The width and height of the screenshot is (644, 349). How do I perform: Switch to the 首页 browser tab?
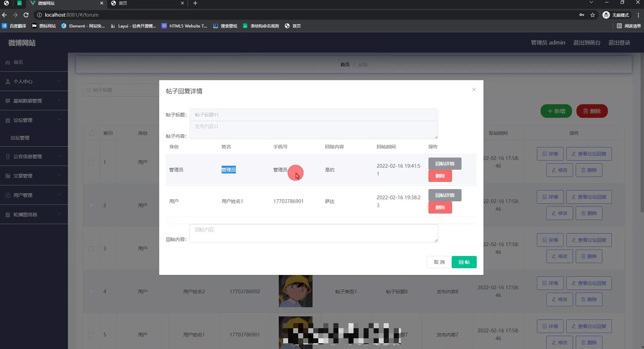148,3
